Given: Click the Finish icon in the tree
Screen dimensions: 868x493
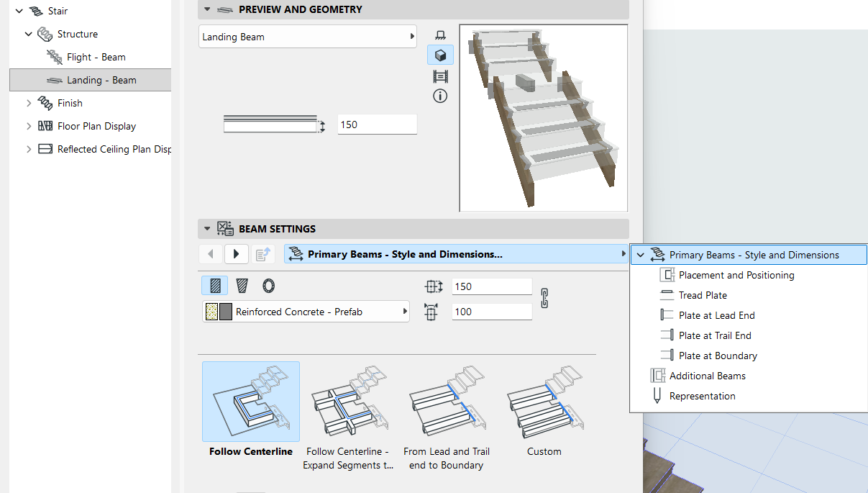Looking at the screenshot, I should click(x=45, y=103).
